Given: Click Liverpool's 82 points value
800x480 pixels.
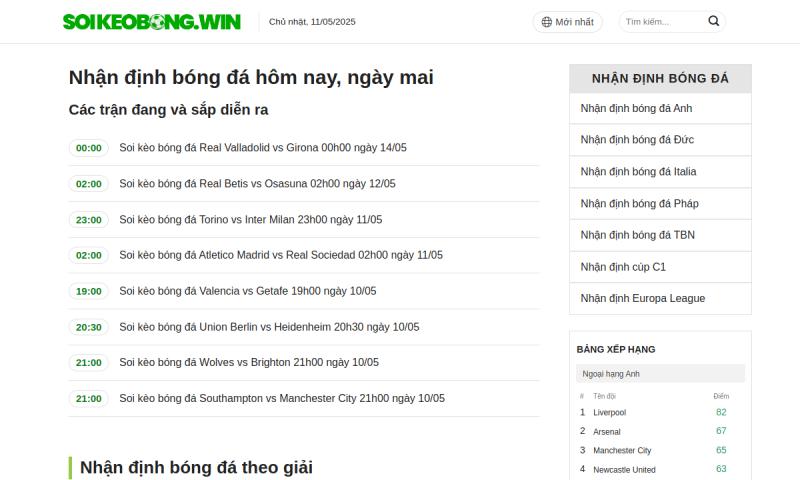Looking at the screenshot, I should pyautogui.click(x=721, y=412).
